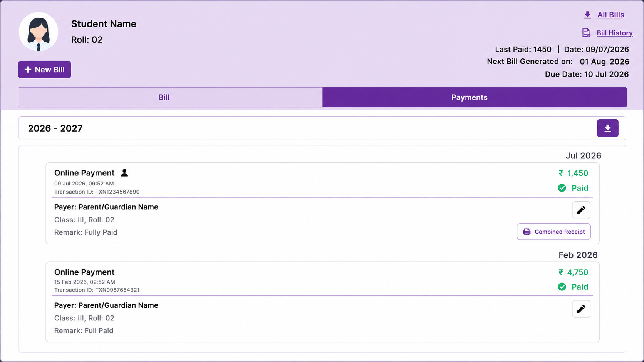Click the ₹ 1,450 amount

pos(573,173)
